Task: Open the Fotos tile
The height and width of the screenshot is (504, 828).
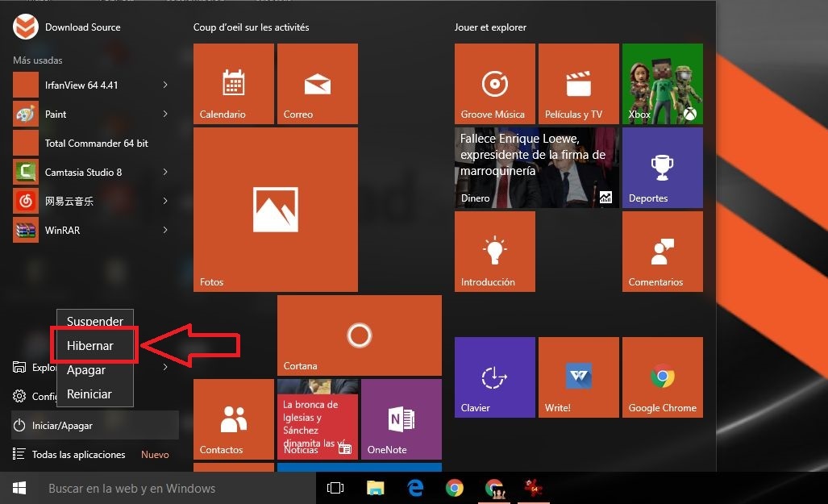Action: coord(276,210)
